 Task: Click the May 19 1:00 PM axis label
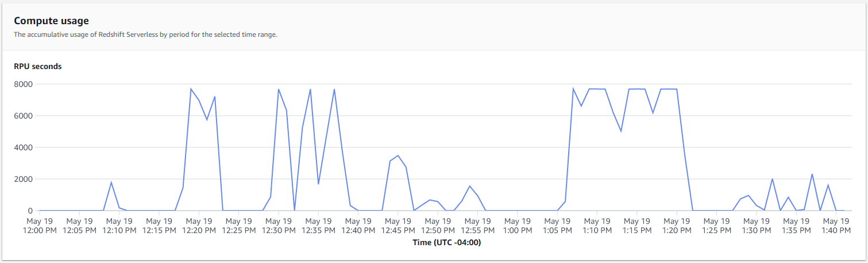coord(517,226)
